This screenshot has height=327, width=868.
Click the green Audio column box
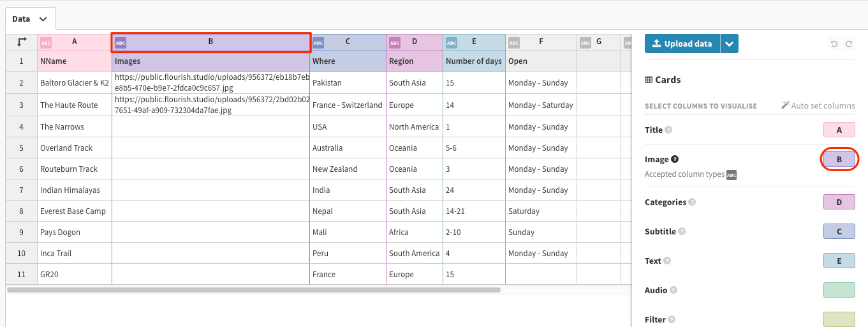(x=839, y=291)
